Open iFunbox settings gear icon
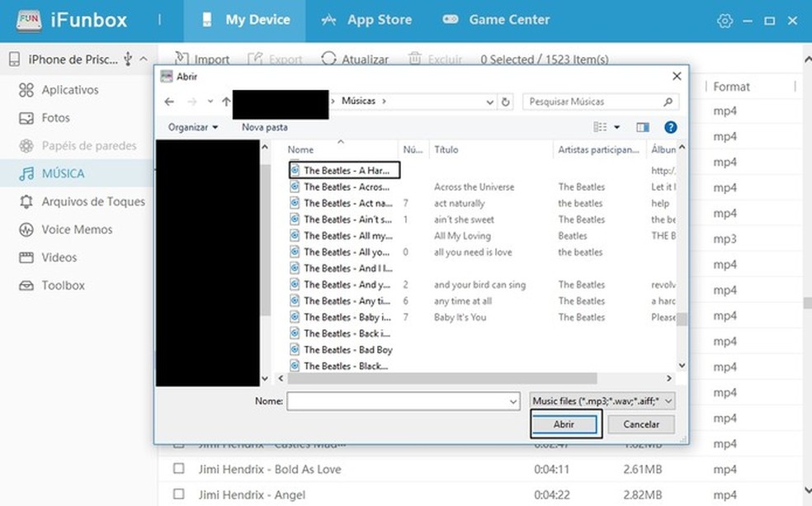 (x=725, y=21)
